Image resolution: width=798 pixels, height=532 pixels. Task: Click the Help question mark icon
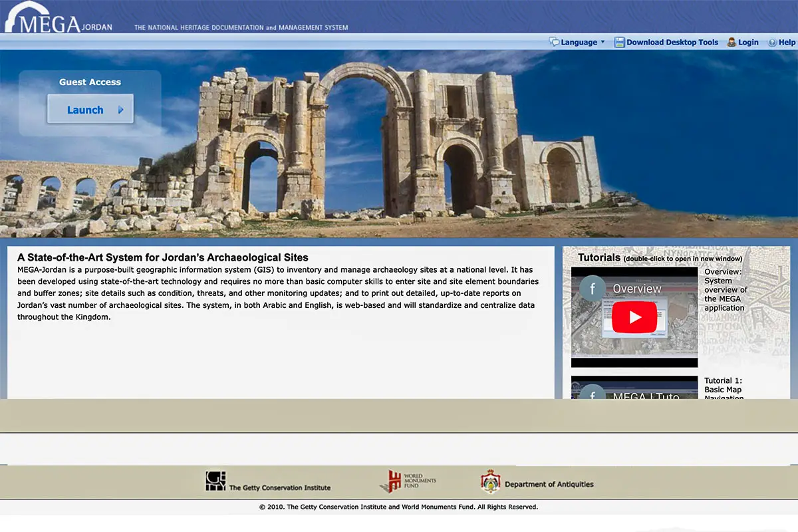[x=773, y=42]
